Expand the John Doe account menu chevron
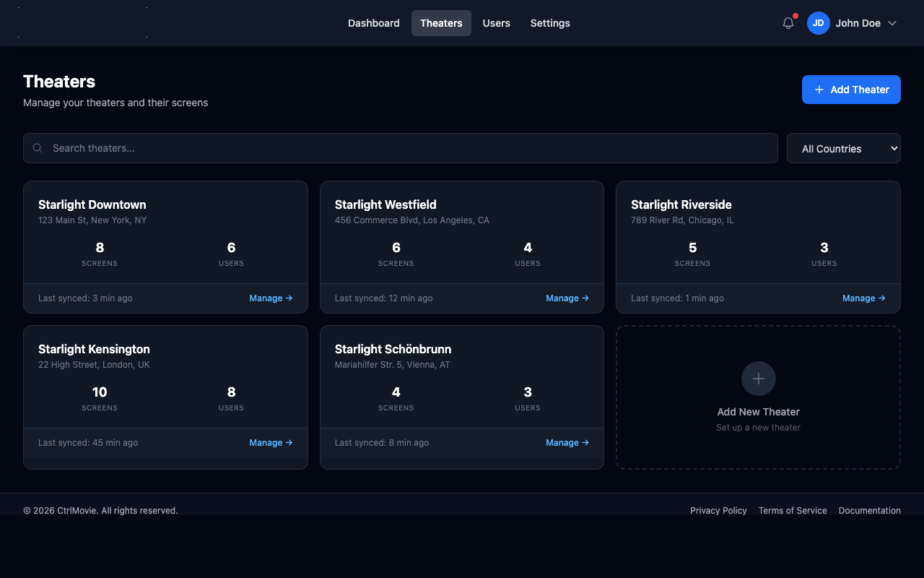Viewport: 924px width, 578px height. point(892,23)
